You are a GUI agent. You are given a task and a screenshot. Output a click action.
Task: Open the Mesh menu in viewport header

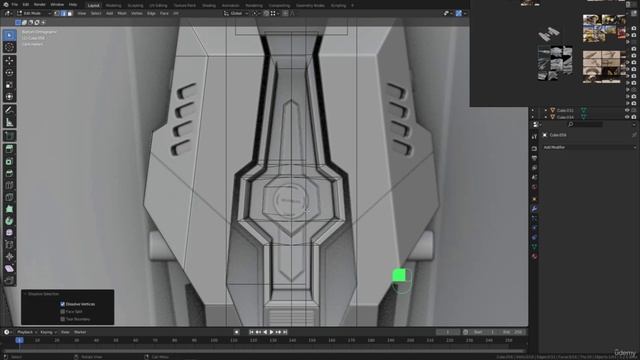pyautogui.click(x=122, y=13)
